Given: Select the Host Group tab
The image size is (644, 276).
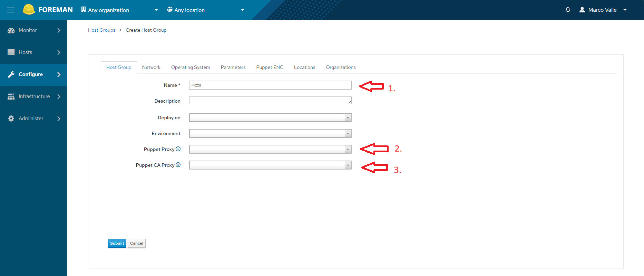Looking at the screenshot, I should tap(119, 67).
